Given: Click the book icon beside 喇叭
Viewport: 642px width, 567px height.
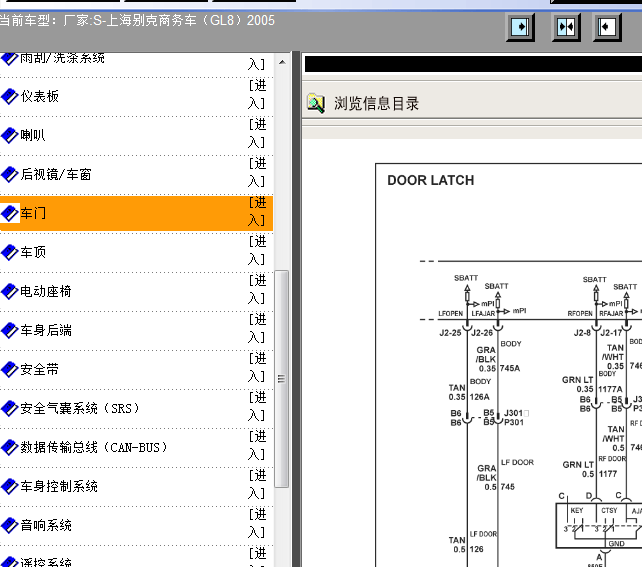Looking at the screenshot, I should (x=10, y=136).
